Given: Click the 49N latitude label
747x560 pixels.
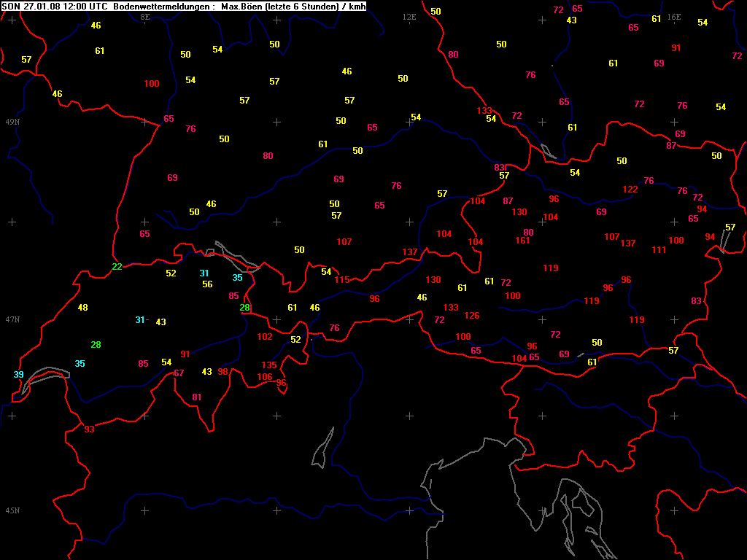Looking at the screenshot, I should click(x=12, y=122).
